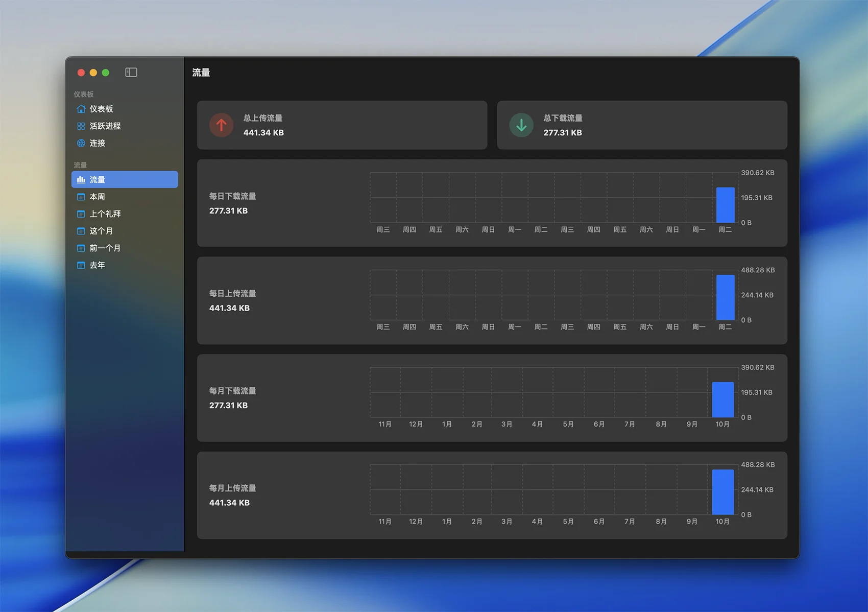Click the blue 10月 bar in 每月上传流量
Viewport: 868px width, 612px height.
click(x=722, y=492)
